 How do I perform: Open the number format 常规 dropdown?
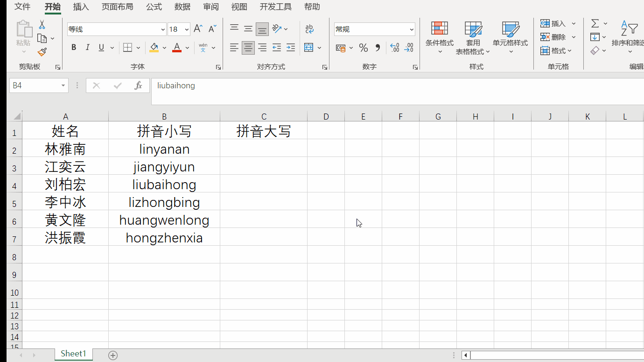(412, 29)
